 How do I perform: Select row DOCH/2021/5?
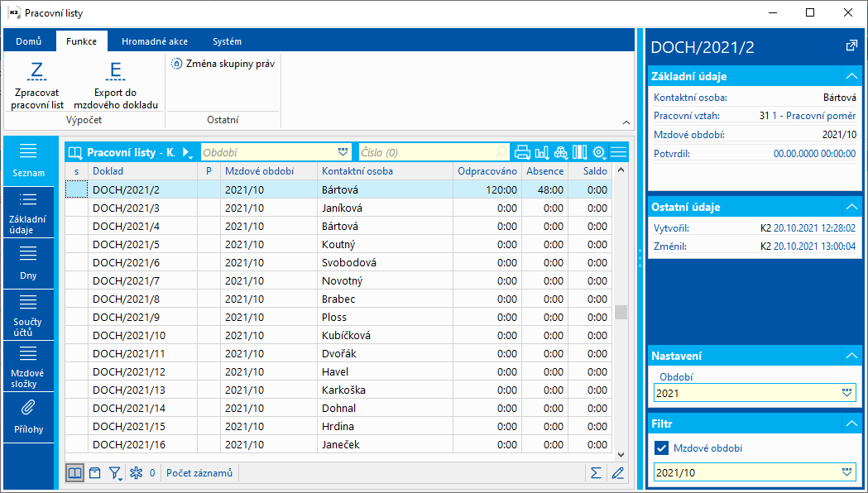338,245
